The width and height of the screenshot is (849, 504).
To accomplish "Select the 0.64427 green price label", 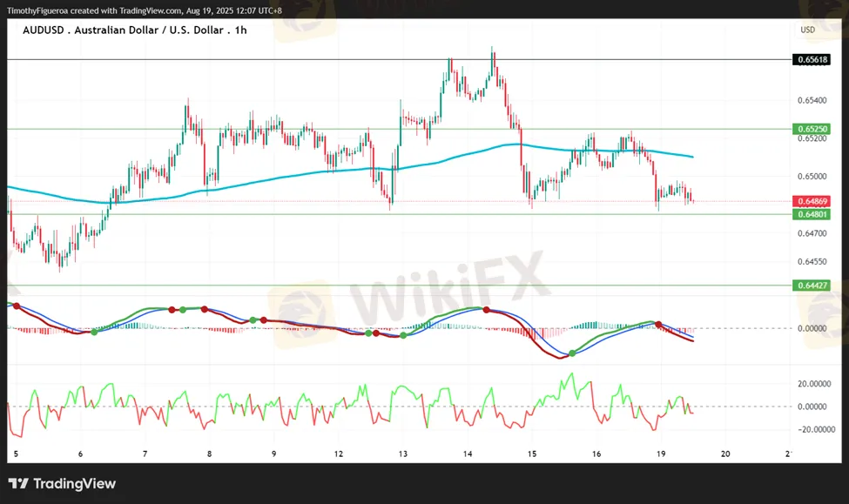I will [811, 286].
